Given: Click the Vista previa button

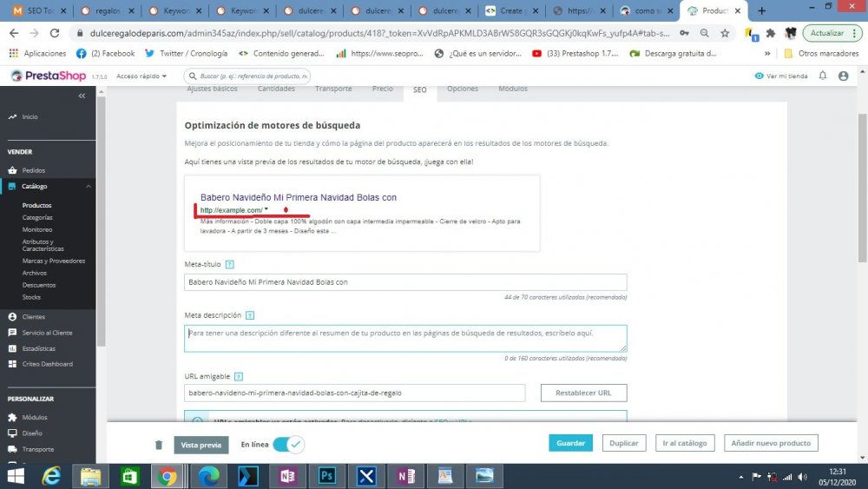Looking at the screenshot, I should pos(201,445).
